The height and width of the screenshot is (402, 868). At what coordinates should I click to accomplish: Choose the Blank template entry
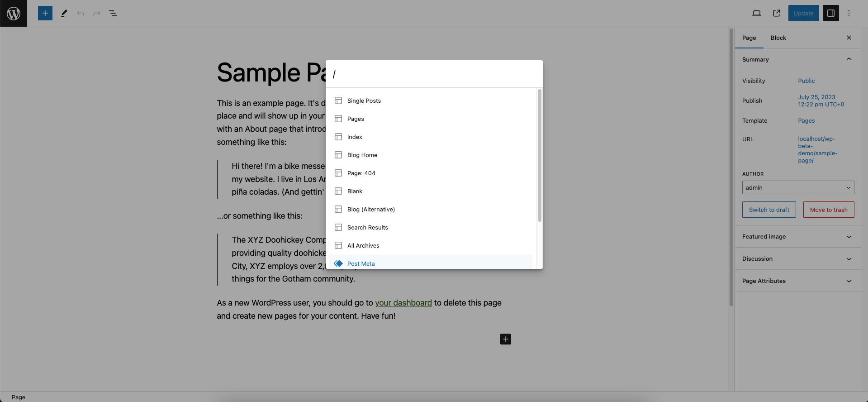coord(431,191)
